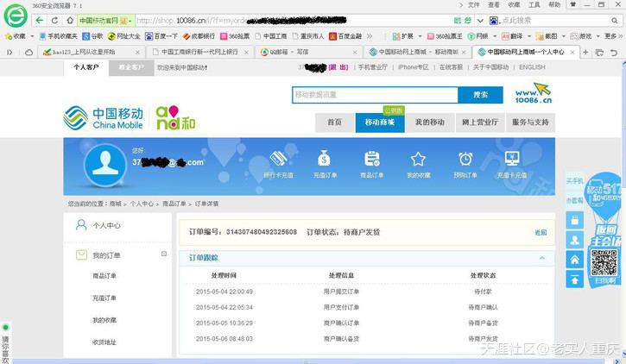Go to 首页 in the site navigation
Viewport: 626px width, 364px height.
click(334, 122)
